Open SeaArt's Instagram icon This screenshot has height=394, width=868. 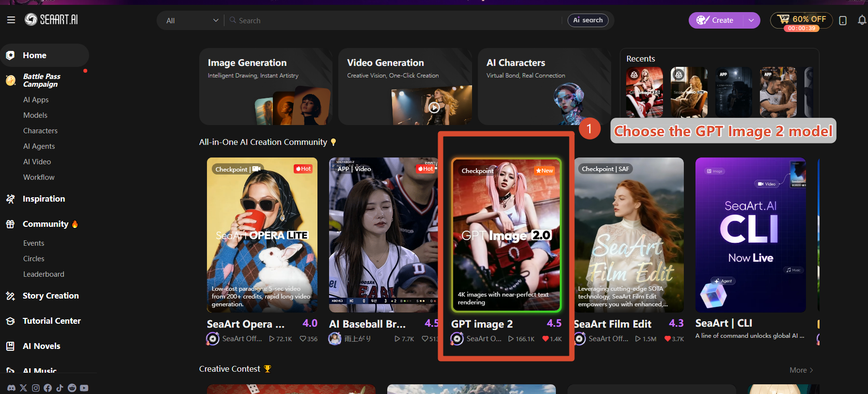click(x=36, y=388)
